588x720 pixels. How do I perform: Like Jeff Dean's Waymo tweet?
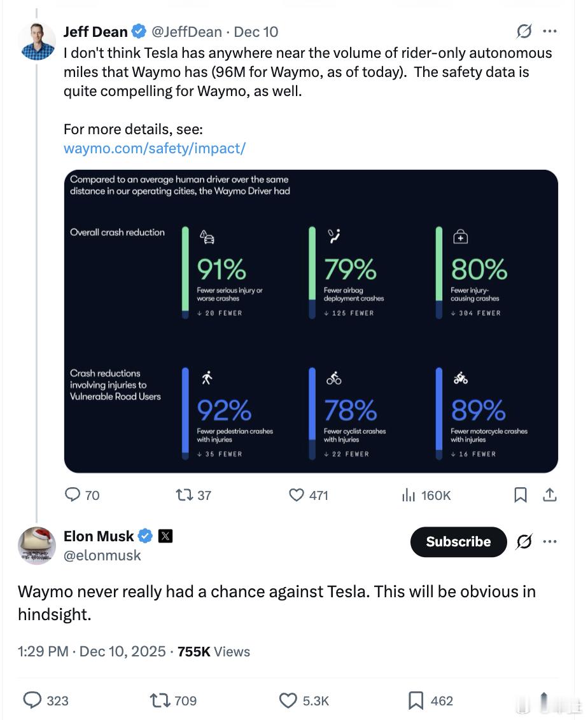click(x=297, y=495)
